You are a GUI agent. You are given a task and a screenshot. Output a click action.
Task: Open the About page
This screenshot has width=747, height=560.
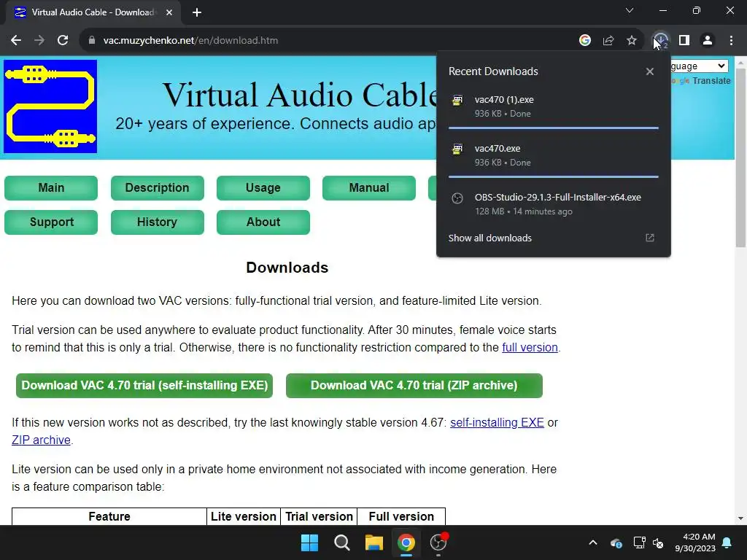coord(263,222)
